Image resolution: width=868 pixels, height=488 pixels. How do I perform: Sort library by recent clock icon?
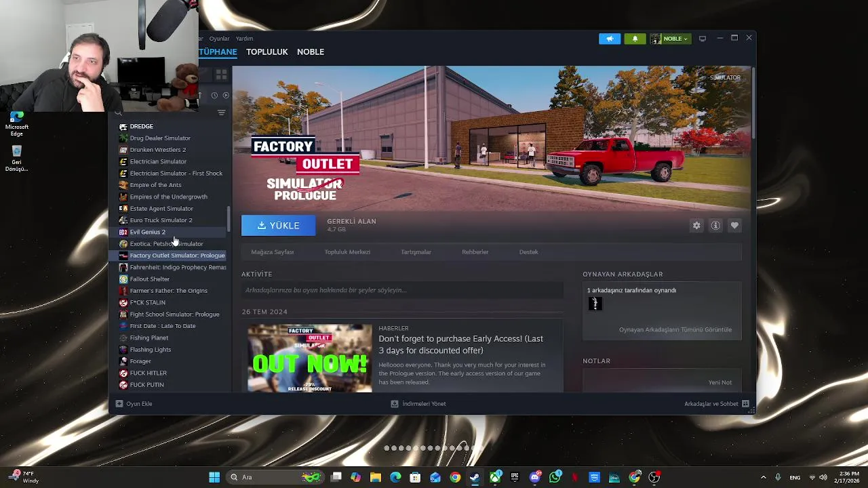point(214,96)
